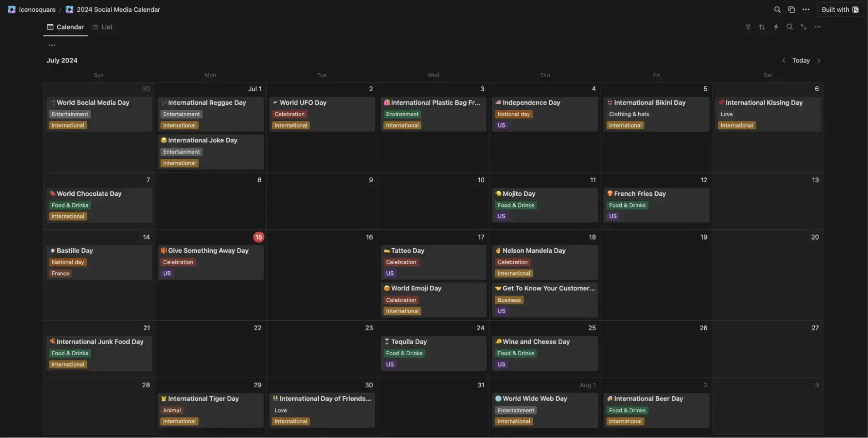The width and height of the screenshot is (868, 438).
Task: Open World Wide Web Day event
Action: (545, 410)
